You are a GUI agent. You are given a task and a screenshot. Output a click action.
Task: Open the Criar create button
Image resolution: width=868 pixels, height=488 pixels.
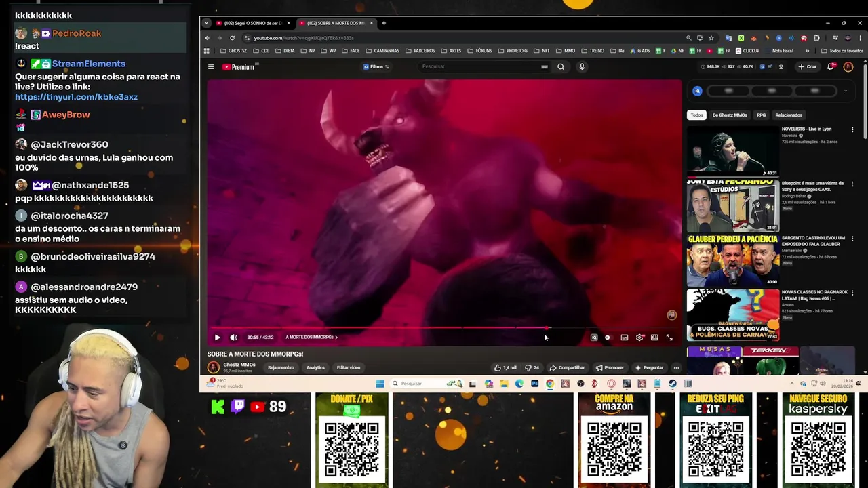point(808,67)
